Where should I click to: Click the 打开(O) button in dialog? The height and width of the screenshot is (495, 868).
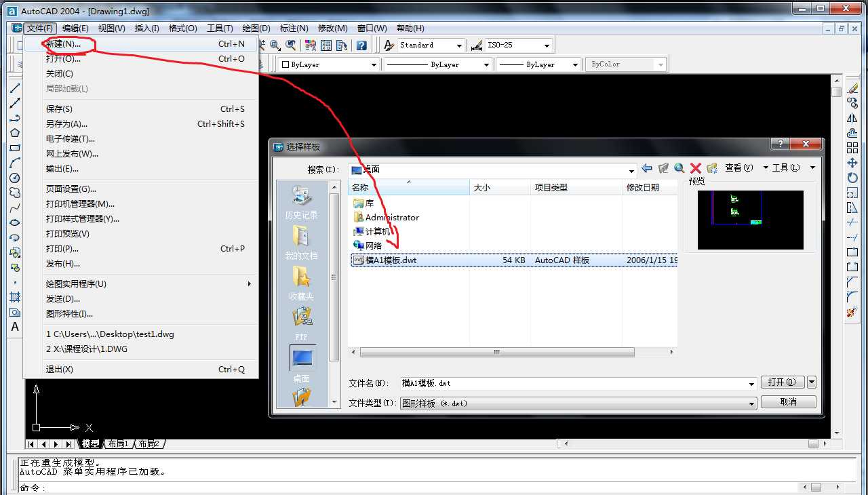pos(783,382)
